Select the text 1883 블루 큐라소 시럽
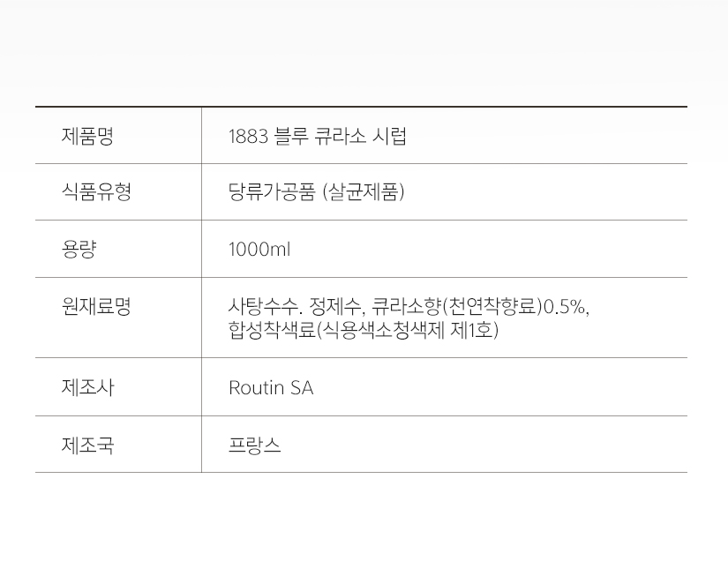 [318, 137]
